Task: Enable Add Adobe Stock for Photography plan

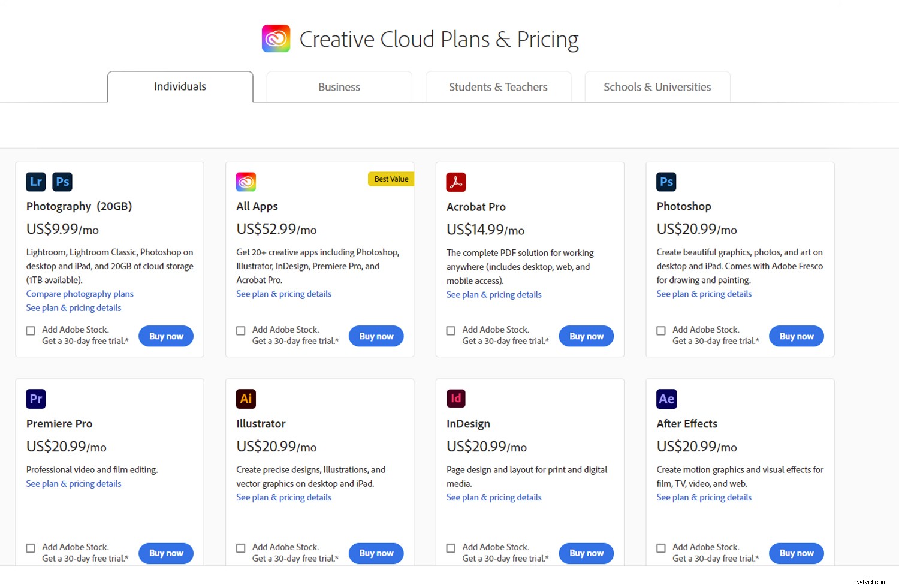Action: [31, 331]
